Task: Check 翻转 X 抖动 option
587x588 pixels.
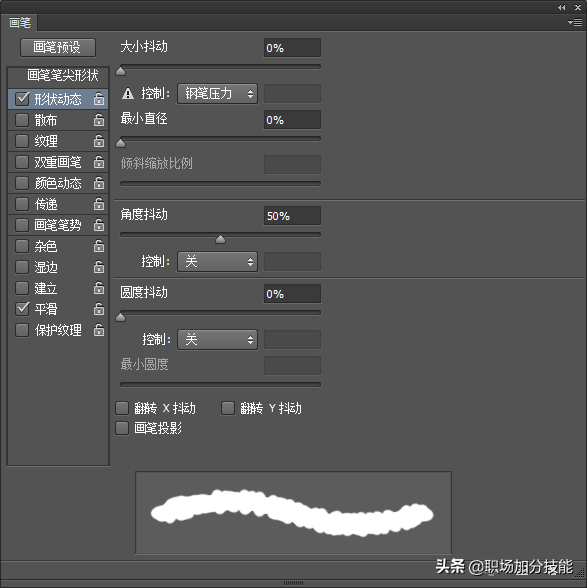Action: [x=122, y=408]
